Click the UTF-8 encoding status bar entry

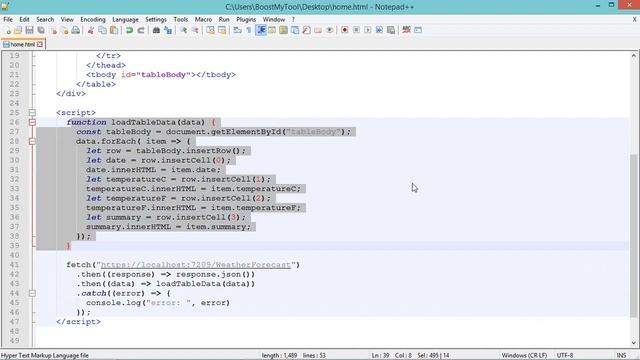pyautogui.click(x=565, y=356)
